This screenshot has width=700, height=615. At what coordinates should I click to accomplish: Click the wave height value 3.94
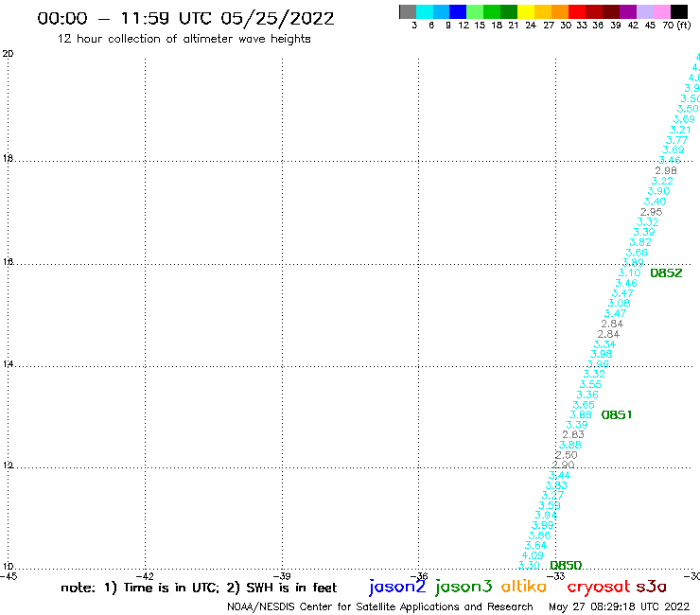pos(546,516)
